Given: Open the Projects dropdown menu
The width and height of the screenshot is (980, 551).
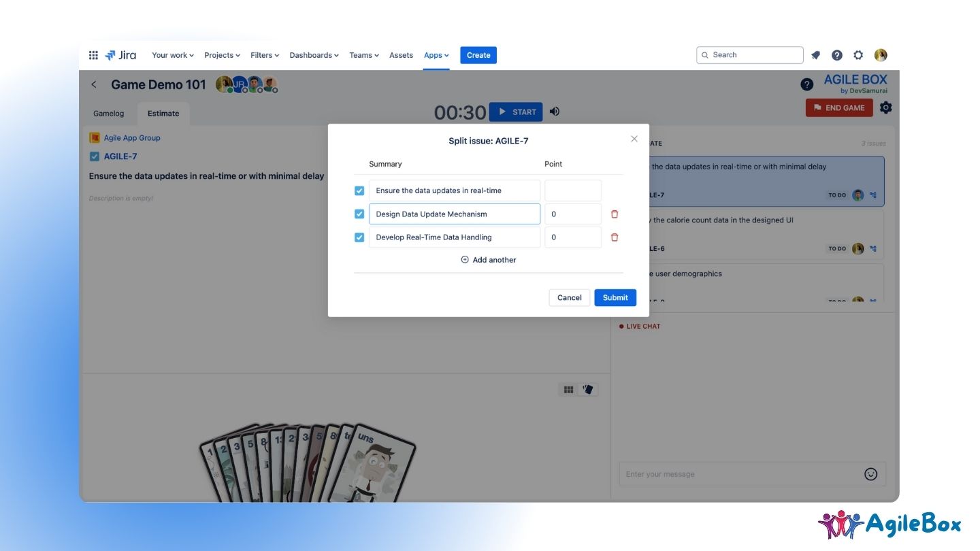Looking at the screenshot, I should click(221, 55).
